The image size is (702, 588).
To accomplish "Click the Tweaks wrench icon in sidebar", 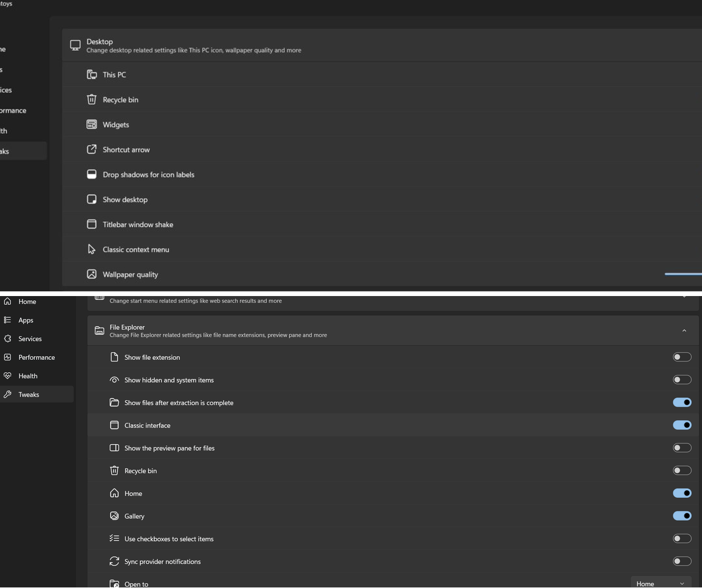I will pyautogui.click(x=8, y=395).
